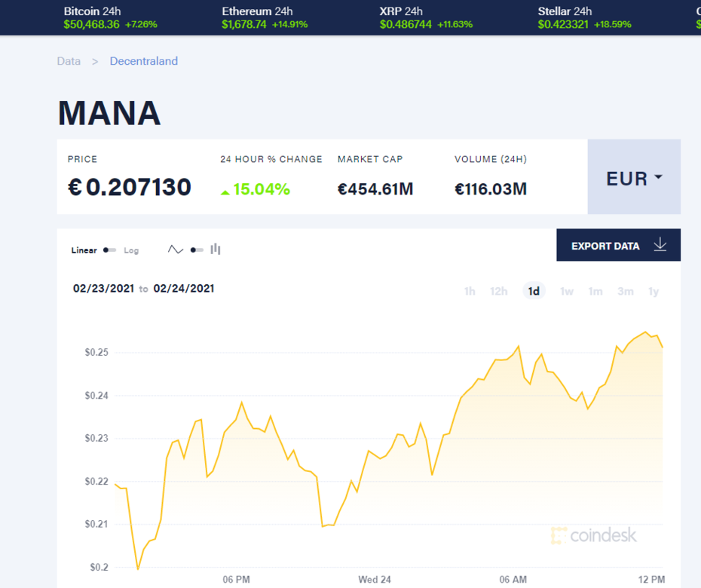
Task: Open the EUR currency dropdown
Action: pos(634,178)
